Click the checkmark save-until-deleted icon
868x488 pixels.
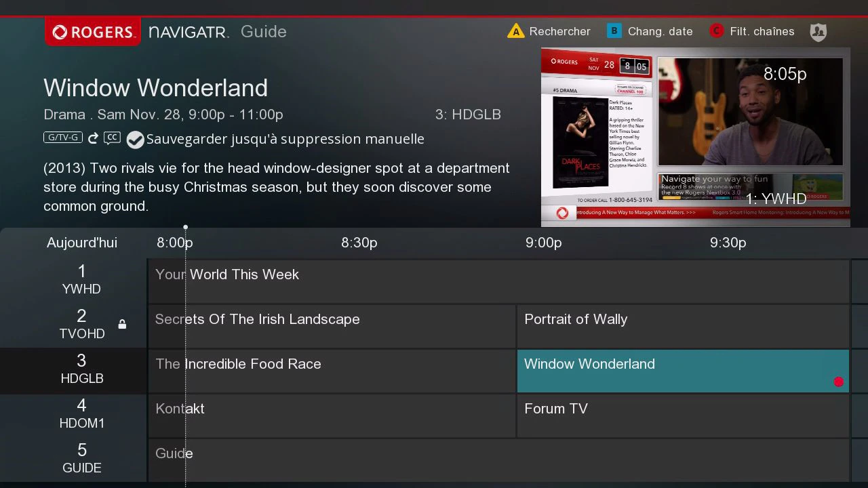pyautogui.click(x=136, y=140)
